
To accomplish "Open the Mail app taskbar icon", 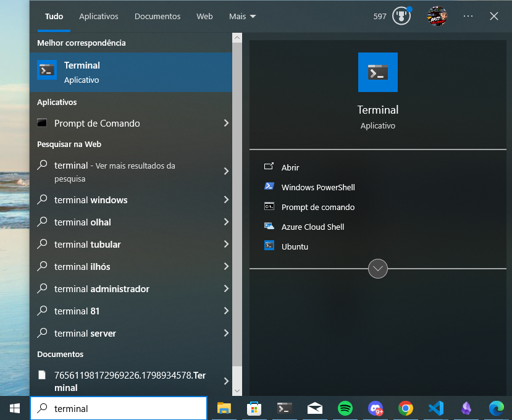I will pyautogui.click(x=315, y=408).
